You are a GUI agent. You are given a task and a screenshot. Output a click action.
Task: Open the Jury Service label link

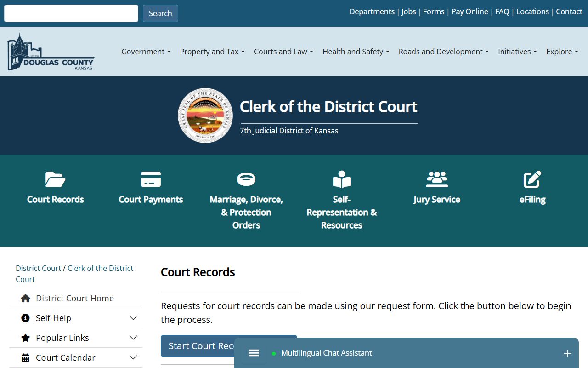click(x=437, y=199)
